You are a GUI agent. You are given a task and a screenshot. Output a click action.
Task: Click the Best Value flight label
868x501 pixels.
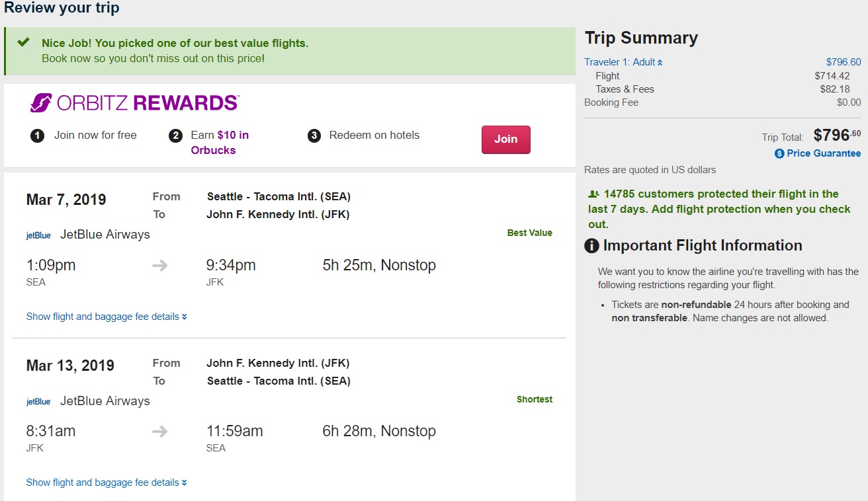pyautogui.click(x=529, y=233)
